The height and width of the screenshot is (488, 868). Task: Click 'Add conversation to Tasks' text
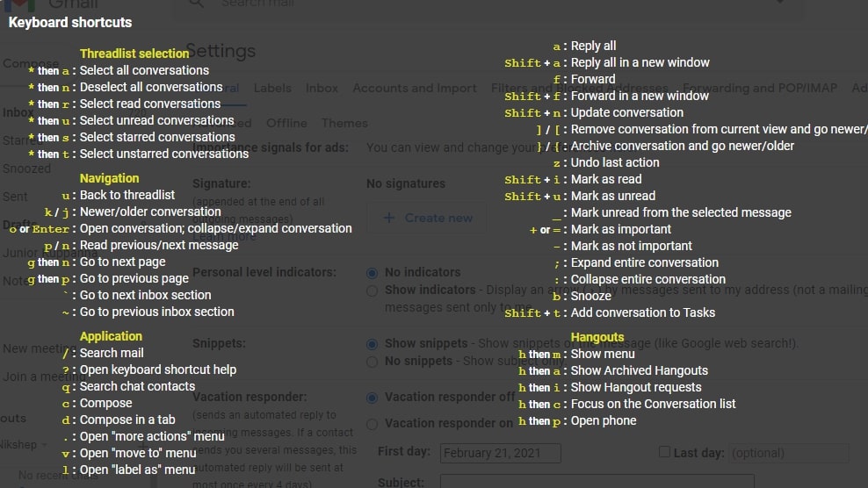coord(643,312)
